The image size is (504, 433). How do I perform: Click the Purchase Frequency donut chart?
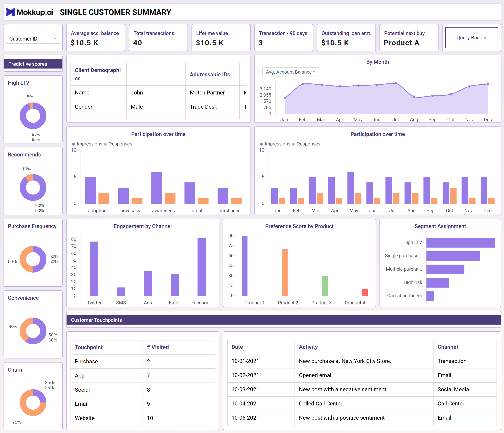coord(33,259)
